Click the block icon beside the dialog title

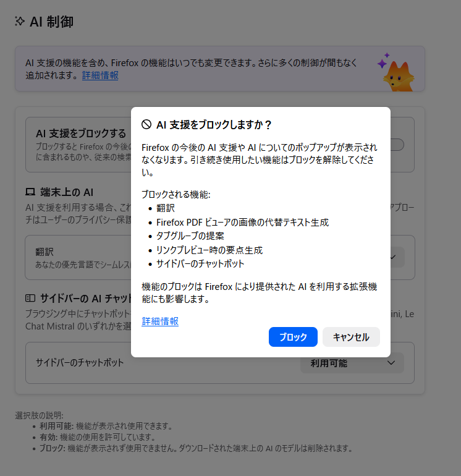pos(146,124)
